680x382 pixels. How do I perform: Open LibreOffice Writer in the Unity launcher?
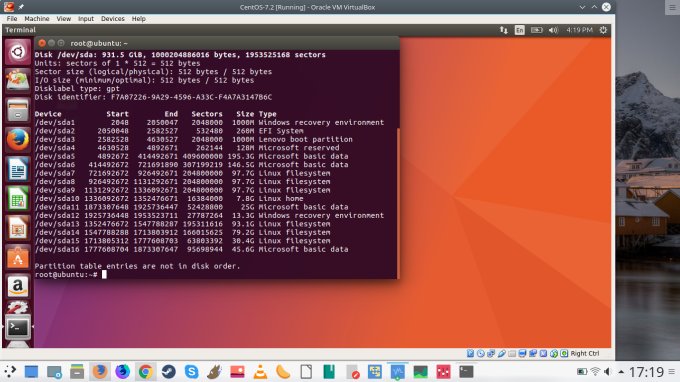(18, 169)
